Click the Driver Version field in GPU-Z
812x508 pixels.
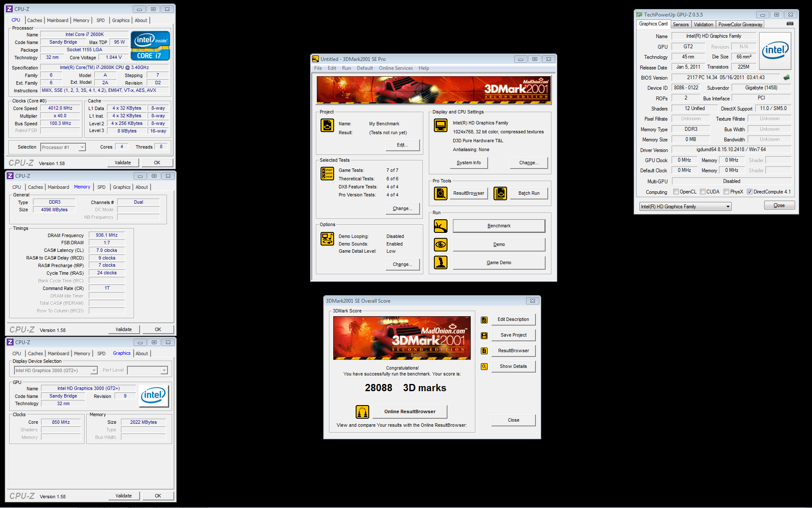731,149
